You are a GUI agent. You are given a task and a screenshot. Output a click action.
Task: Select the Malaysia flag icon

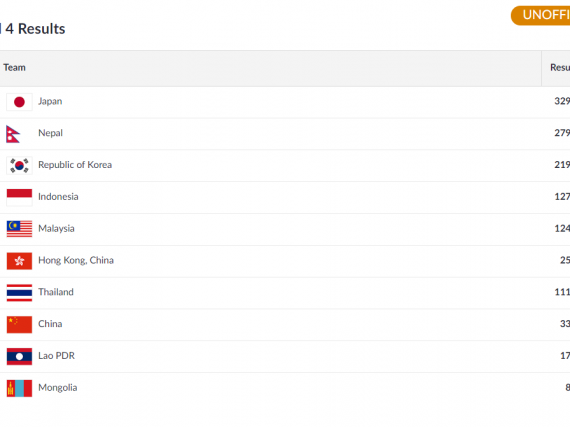[19, 229]
